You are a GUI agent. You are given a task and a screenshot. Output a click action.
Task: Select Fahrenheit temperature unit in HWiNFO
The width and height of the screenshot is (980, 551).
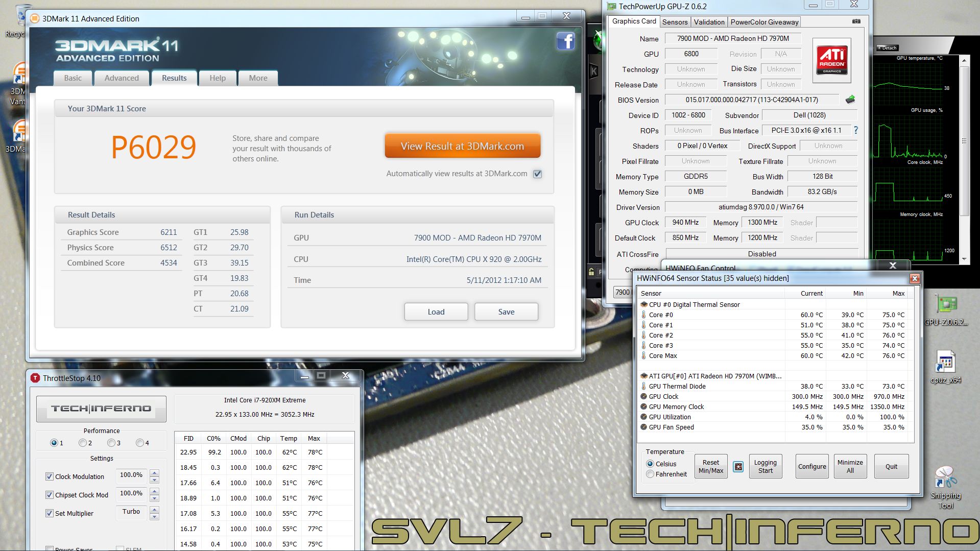[650, 474]
